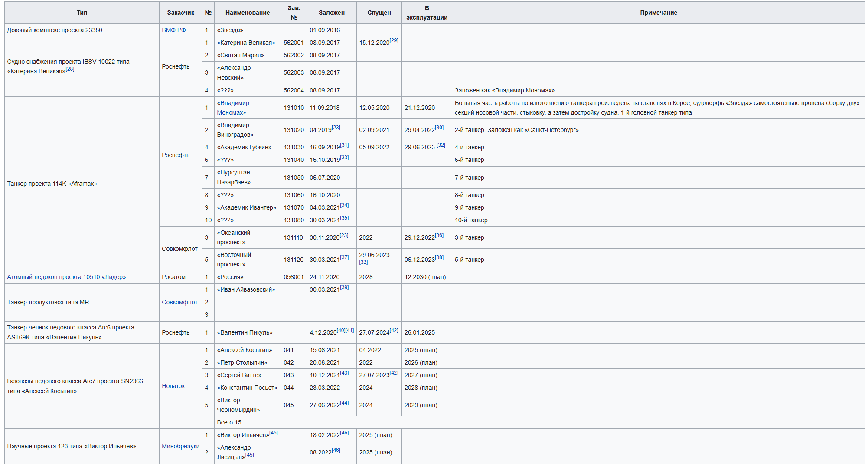The image size is (868, 467).
Task: Open reference [23] beside 30.11.2020
Action: [344, 235]
